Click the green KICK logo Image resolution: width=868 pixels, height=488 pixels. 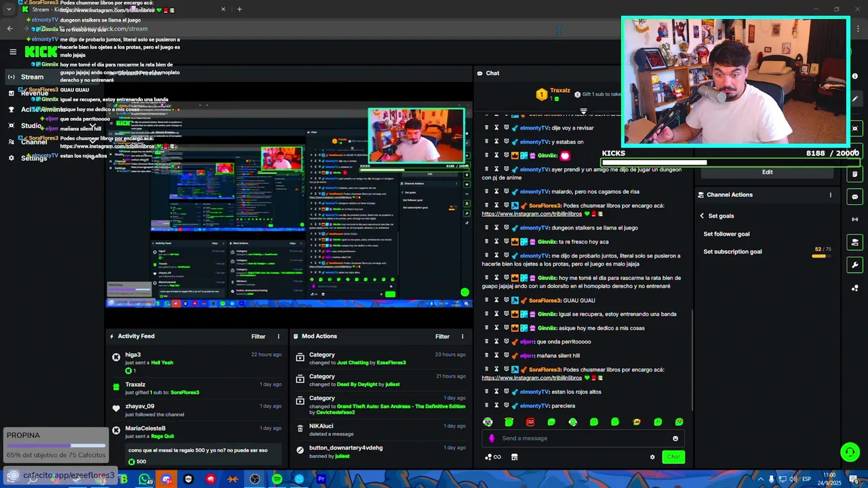(x=41, y=52)
